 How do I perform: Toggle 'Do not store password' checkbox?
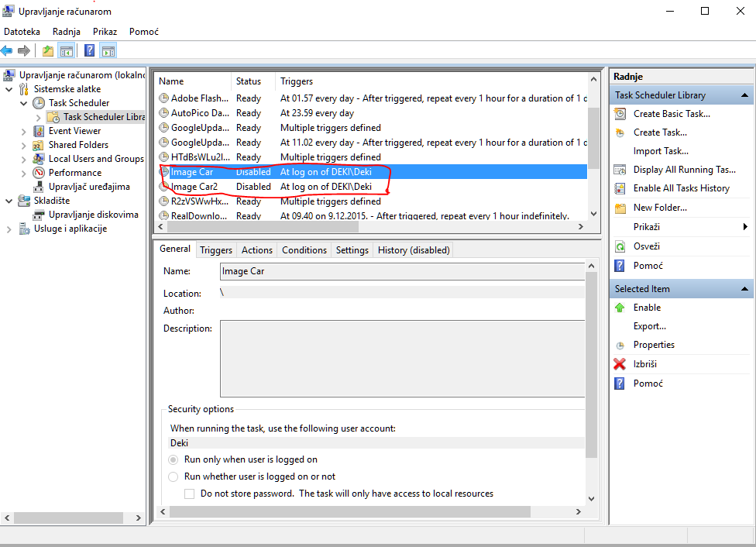[x=189, y=494]
